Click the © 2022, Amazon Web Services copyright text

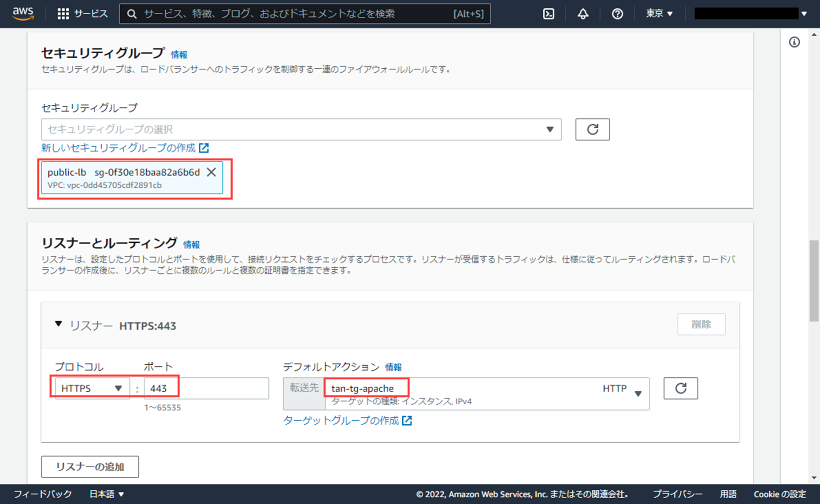pyautogui.click(x=523, y=494)
